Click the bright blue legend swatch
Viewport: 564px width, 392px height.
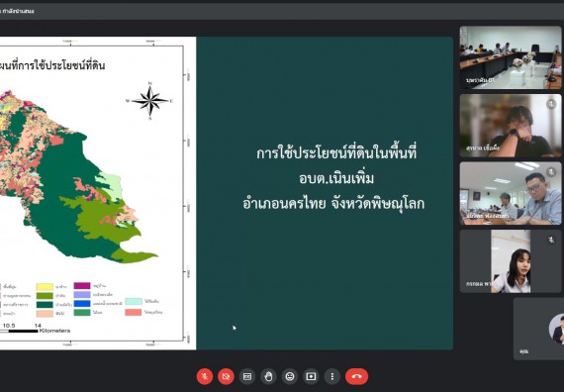point(82,304)
